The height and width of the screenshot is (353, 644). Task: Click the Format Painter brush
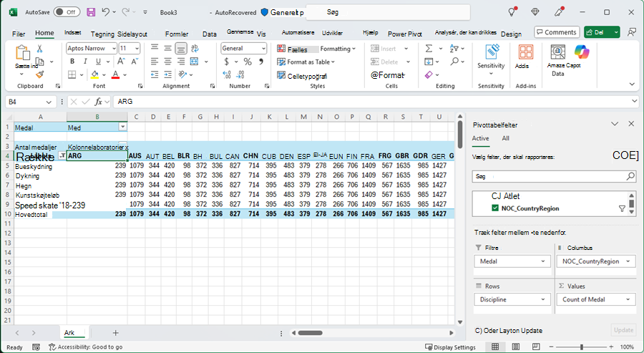pos(39,74)
